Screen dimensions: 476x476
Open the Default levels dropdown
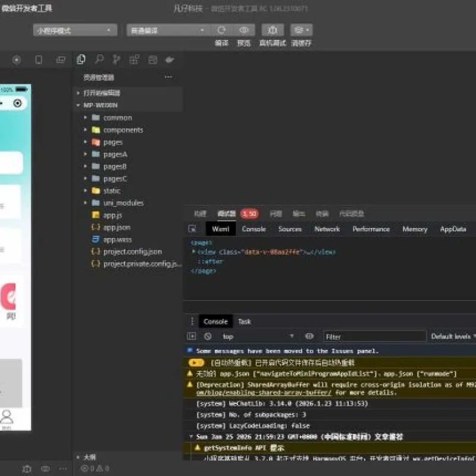tap(453, 336)
